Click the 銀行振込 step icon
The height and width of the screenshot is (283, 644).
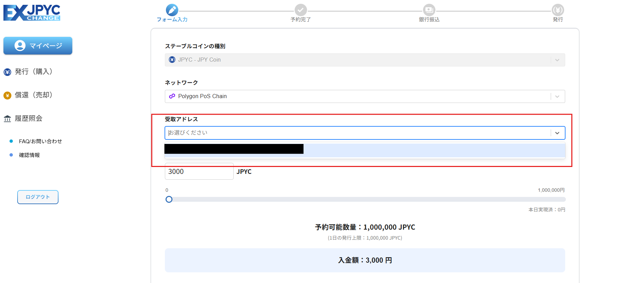pos(429,10)
